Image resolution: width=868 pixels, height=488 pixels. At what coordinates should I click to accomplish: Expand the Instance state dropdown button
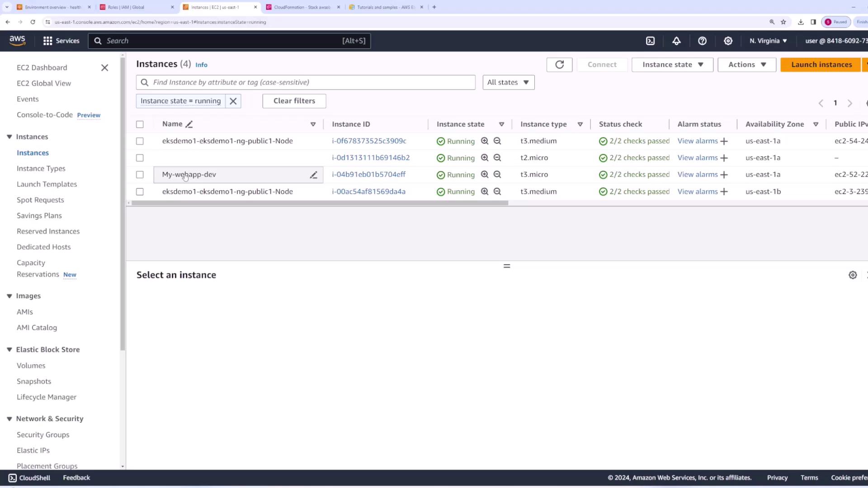[672, 65]
